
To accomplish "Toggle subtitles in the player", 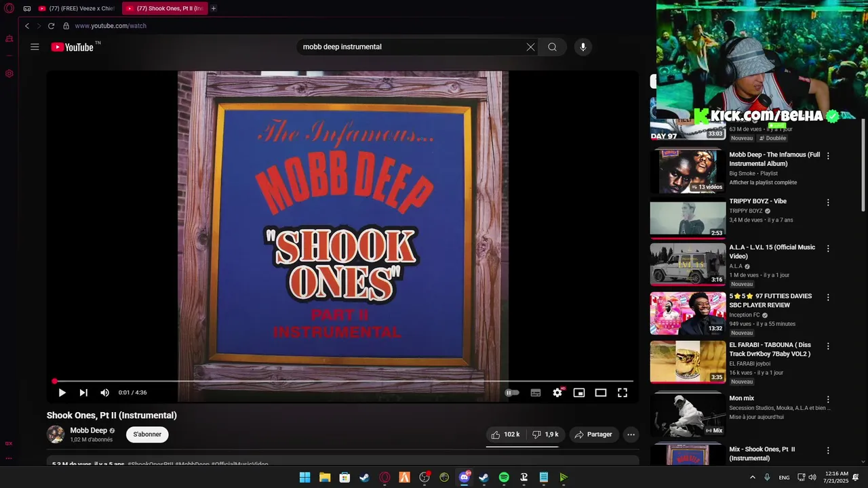I will [x=536, y=392].
